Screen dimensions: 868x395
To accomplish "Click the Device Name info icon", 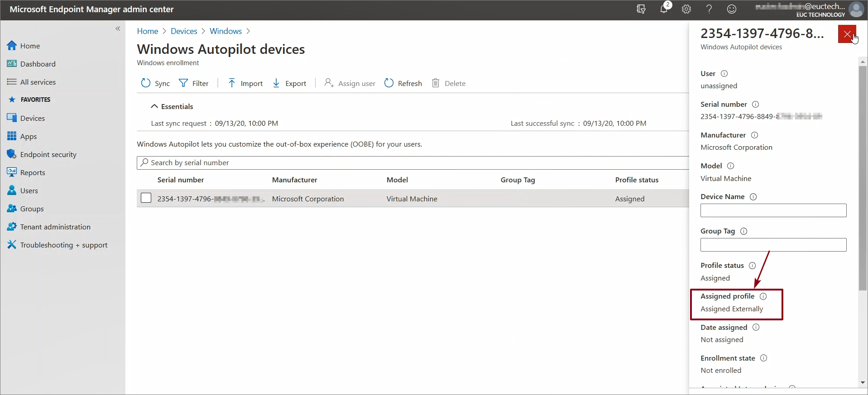I will tap(753, 196).
